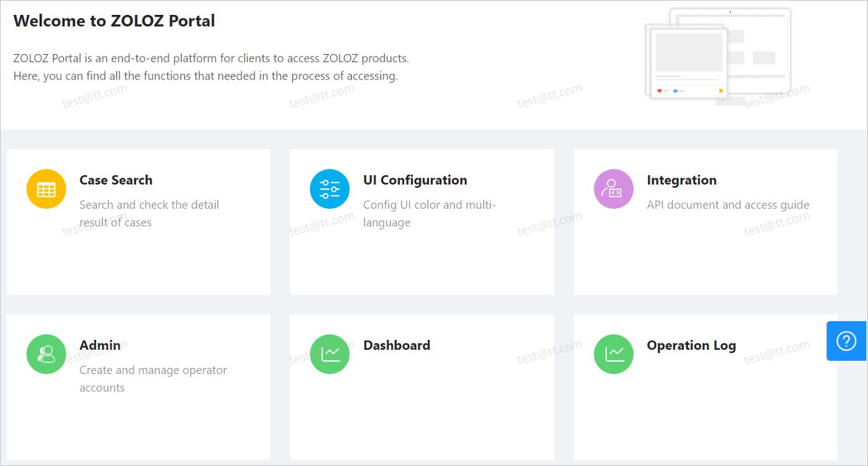Click the blue UI Configuration sliders icon
This screenshot has width=868, height=466.
[330, 189]
